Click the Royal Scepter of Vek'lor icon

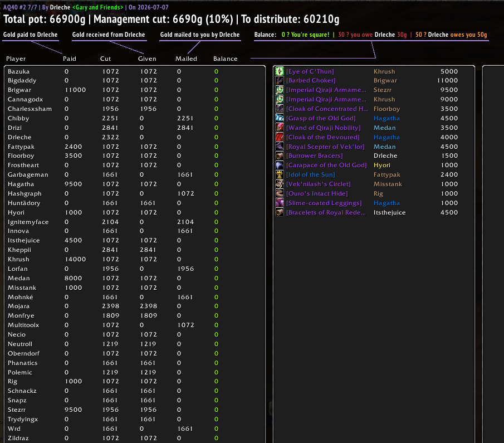(280, 147)
